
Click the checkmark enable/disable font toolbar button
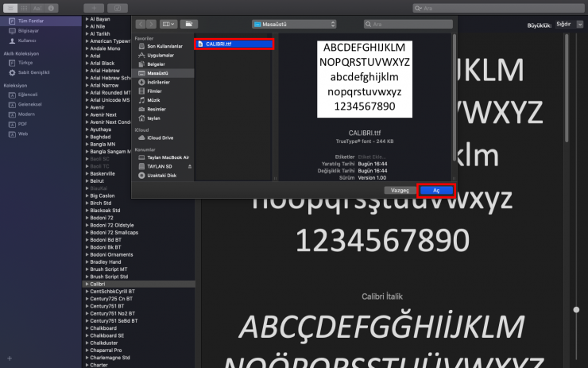pyautogui.click(x=118, y=8)
